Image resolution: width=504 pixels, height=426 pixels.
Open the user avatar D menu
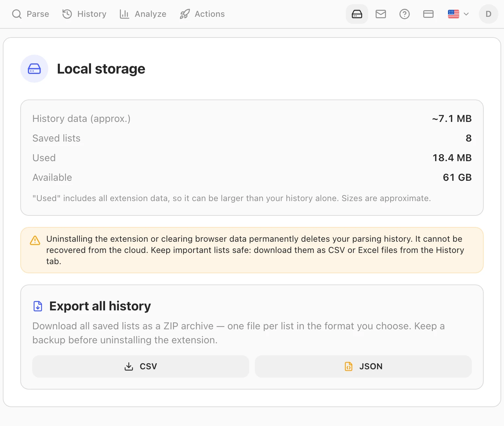(x=489, y=14)
